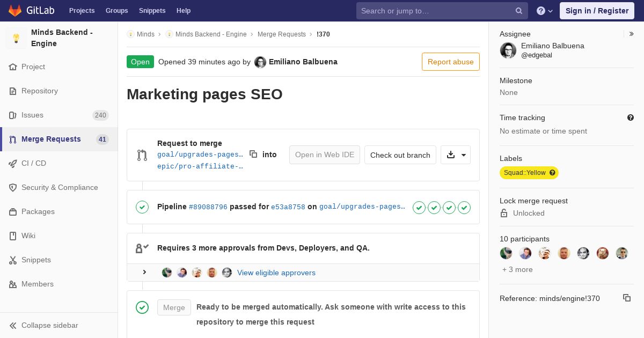This screenshot has height=338, width=644.
Task: Open Repository in the sidebar
Action: point(59,91)
